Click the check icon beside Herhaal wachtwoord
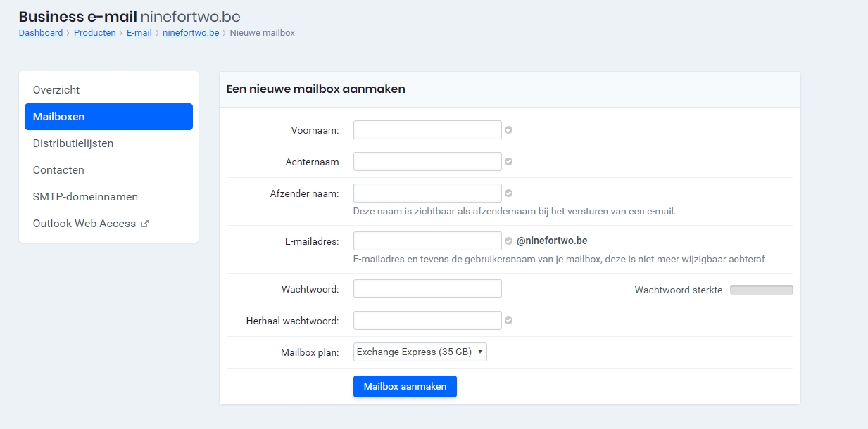This screenshot has width=868, height=429. pyautogui.click(x=508, y=321)
